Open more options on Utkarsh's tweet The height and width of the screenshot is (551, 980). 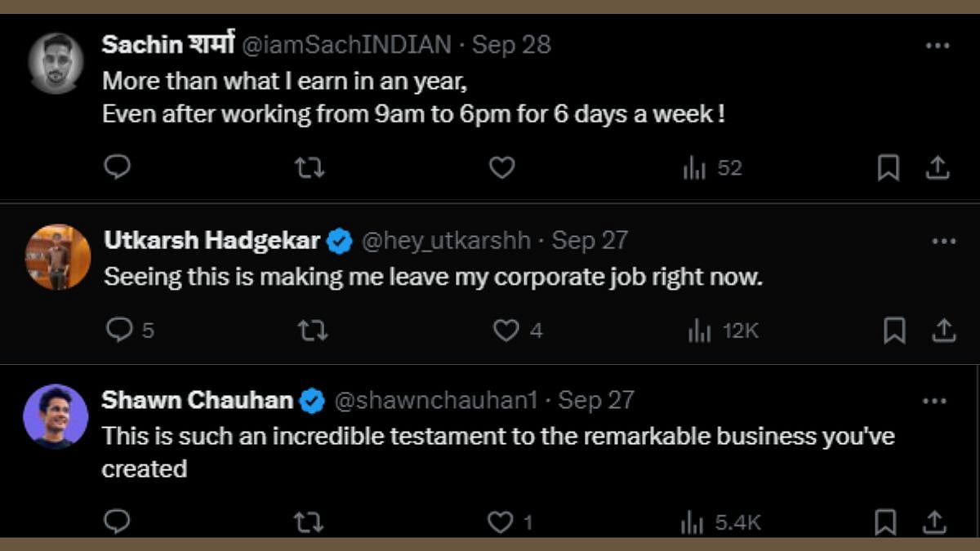coord(943,241)
